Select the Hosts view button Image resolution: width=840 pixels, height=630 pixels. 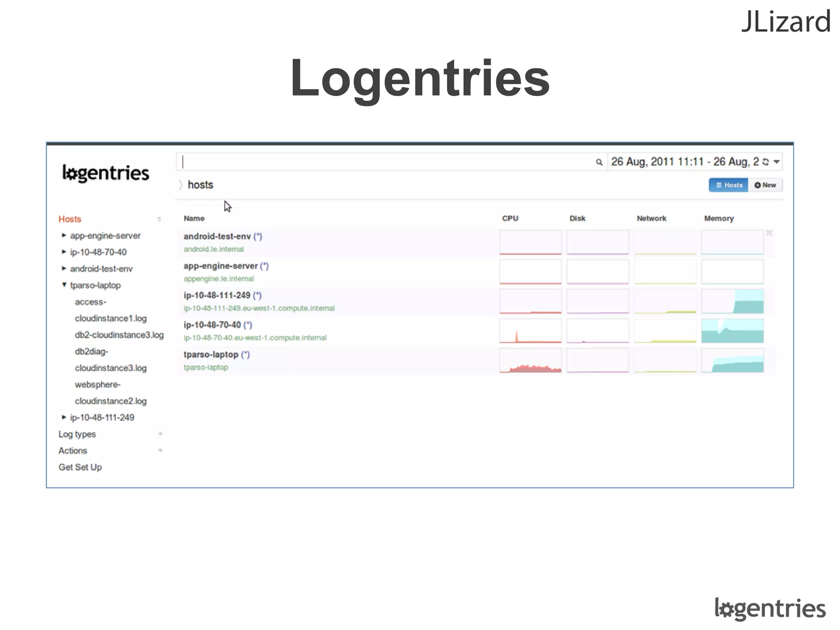pos(728,185)
